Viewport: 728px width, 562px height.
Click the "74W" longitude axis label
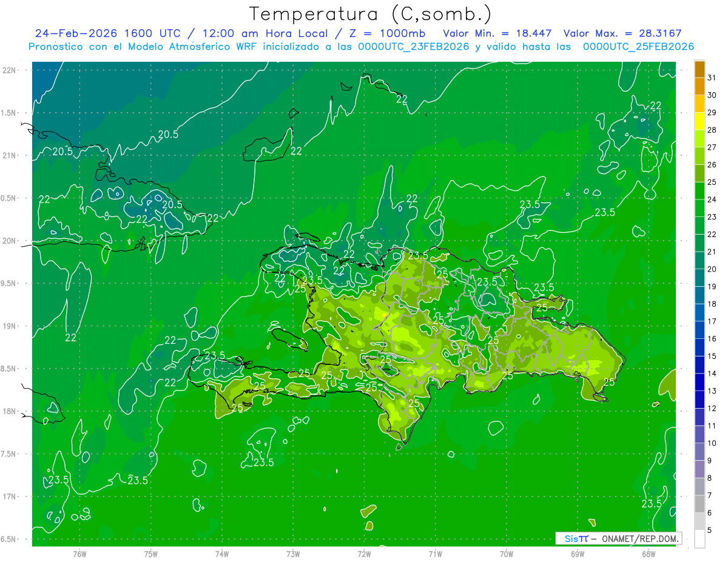222,554
